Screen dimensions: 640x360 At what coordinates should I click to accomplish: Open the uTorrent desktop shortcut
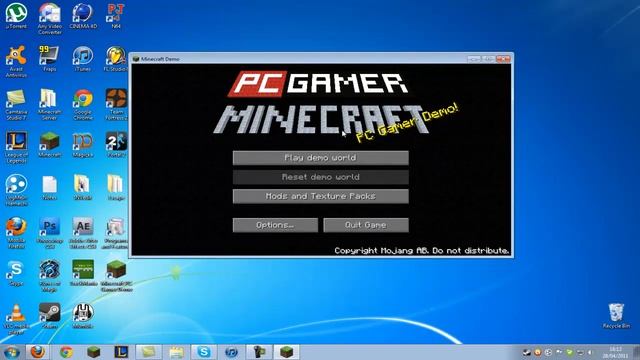click(x=16, y=16)
